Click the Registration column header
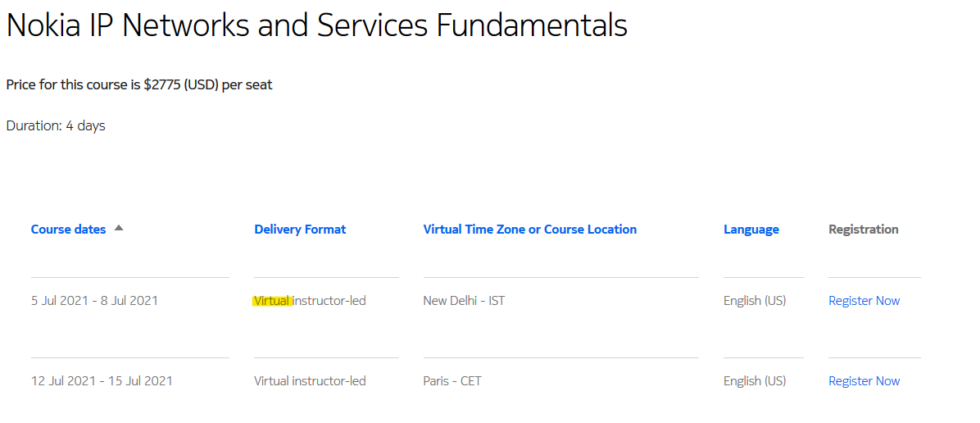 [x=863, y=230]
